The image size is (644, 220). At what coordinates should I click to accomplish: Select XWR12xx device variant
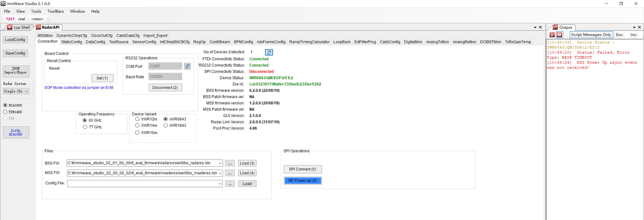tap(137, 119)
